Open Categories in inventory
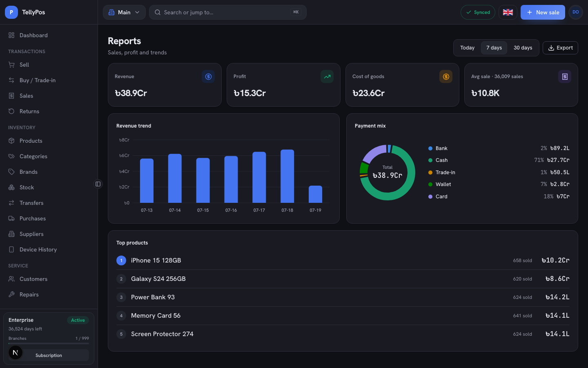Image resolution: width=588 pixels, height=368 pixels. (x=49, y=156)
